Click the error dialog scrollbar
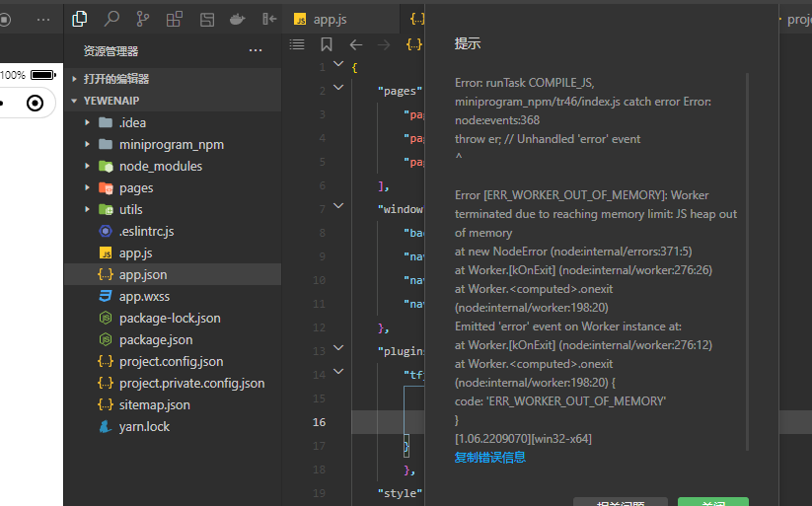Viewport: 812px width, 506px height. (747, 261)
